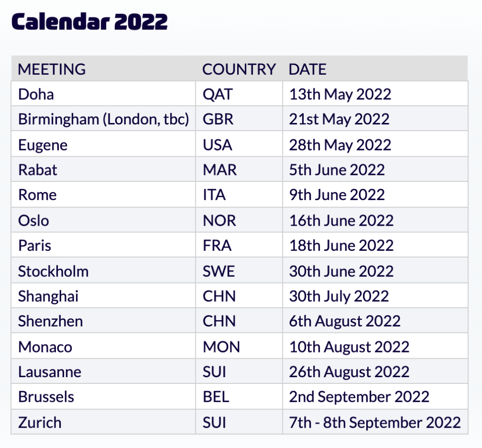Viewport: 482px width, 448px height.
Task: Select the Stockholm meeting cell
Action: (53, 271)
